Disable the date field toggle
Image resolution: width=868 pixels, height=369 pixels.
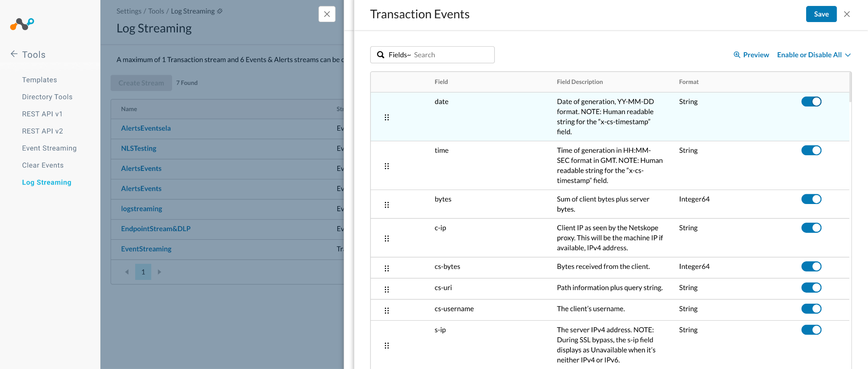click(811, 101)
